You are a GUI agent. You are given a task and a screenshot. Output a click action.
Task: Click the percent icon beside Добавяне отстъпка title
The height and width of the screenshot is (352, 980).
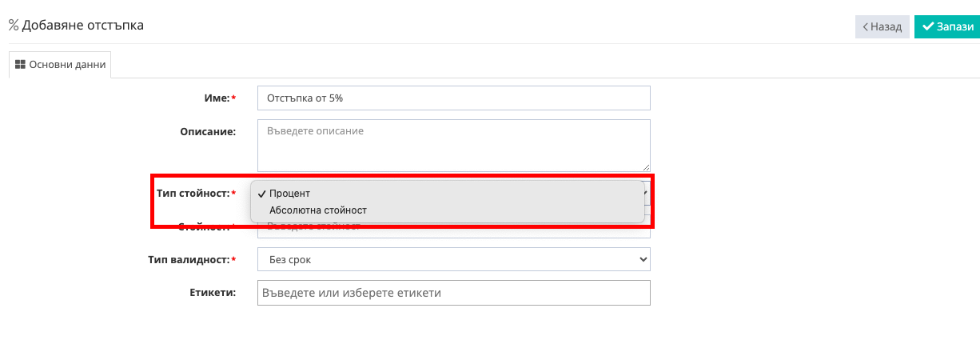[x=14, y=25]
